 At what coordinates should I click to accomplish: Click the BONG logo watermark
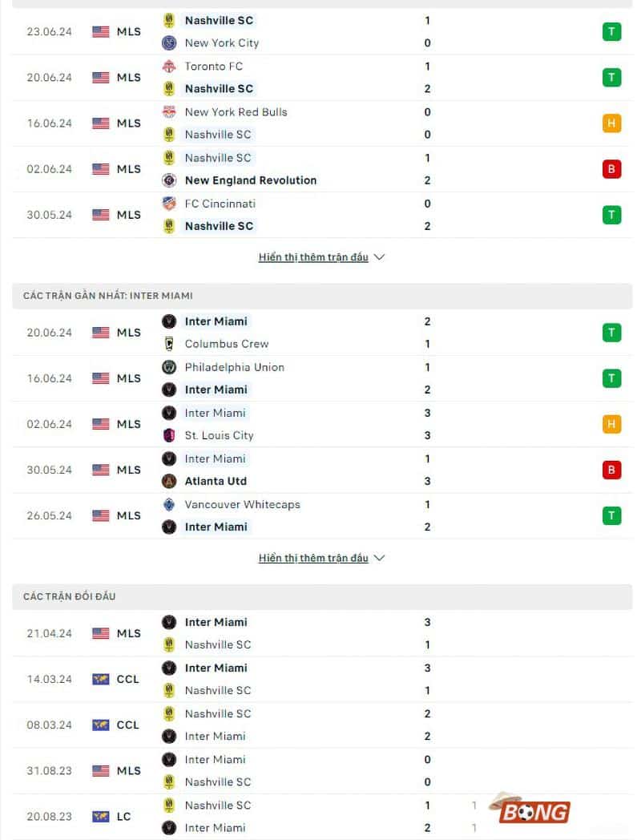tap(535, 811)
